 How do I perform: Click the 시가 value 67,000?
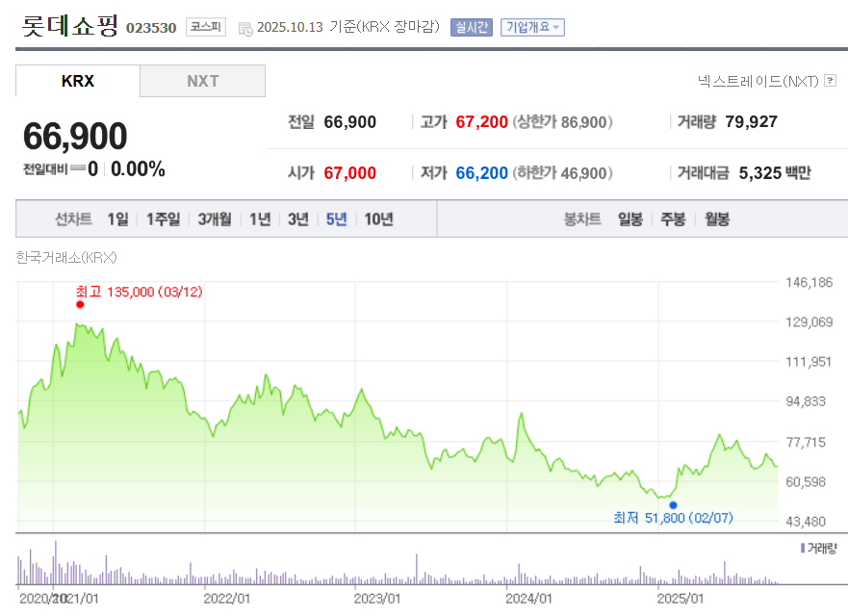point(350,173)
